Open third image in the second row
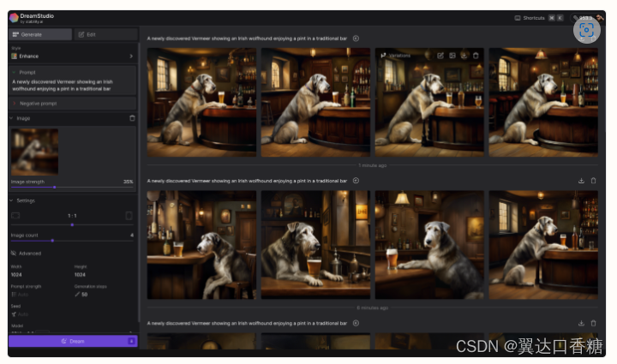 [x=429, y=245]
